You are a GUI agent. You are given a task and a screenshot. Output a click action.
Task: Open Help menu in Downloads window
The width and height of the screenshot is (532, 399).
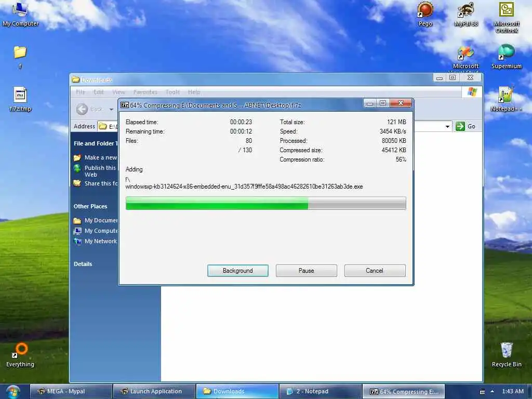coord(194,92)
